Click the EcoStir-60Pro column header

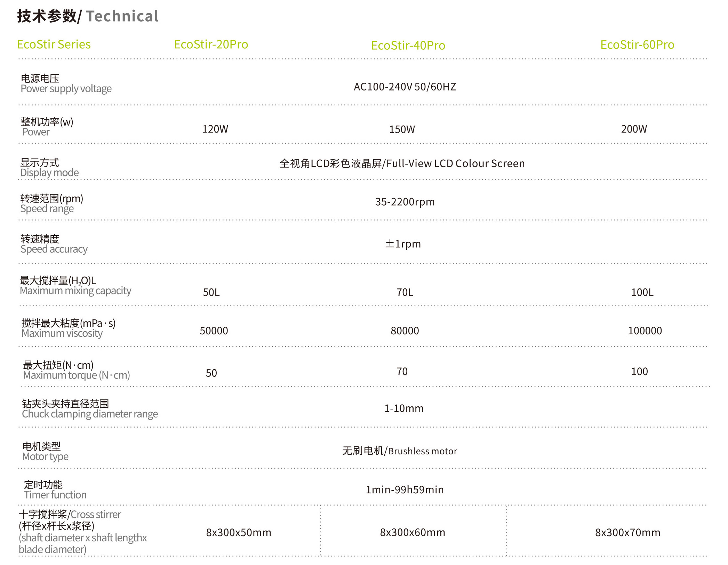(637, 45)
